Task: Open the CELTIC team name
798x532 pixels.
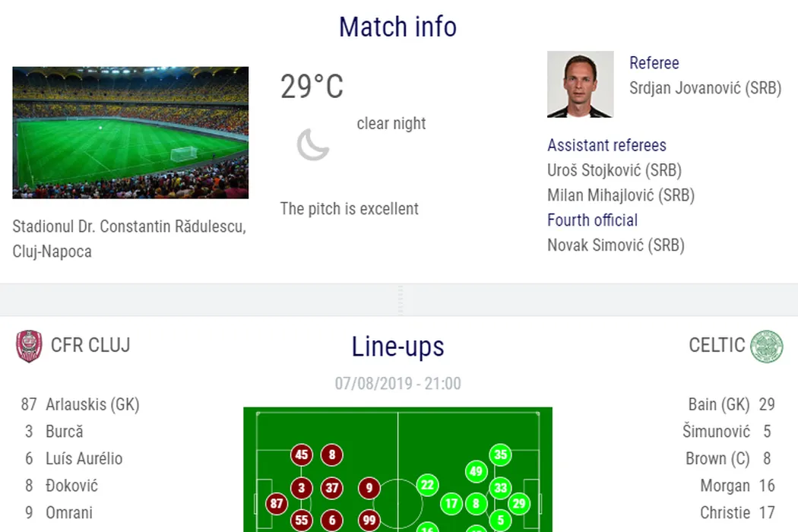Action: pyautogui.click(x=717, y=345)
